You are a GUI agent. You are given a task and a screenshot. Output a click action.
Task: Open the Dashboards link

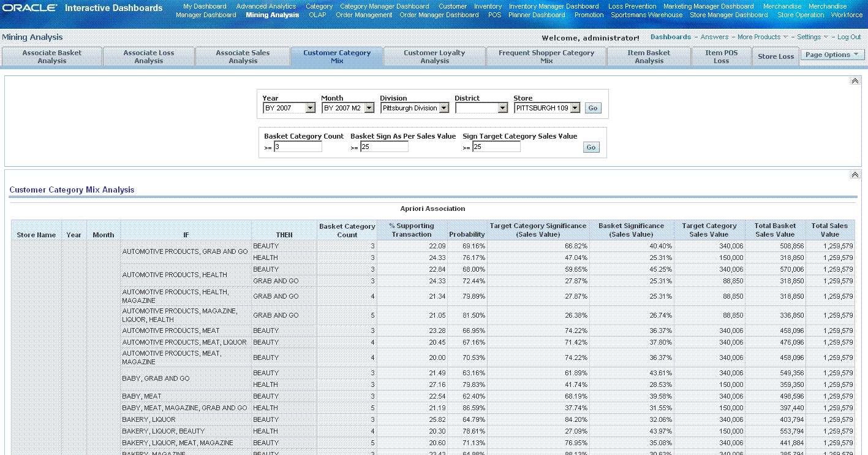click(671, 37)
